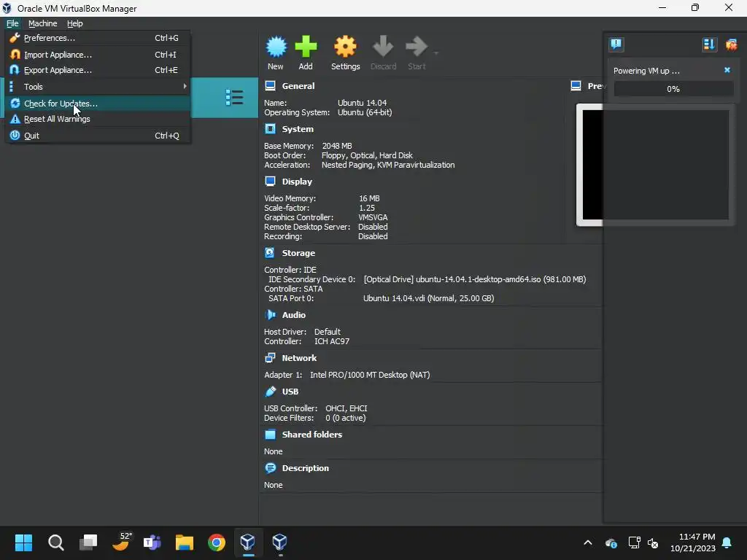Click the Storage section disk icon
Viewport: 747px width, 560px height.
click(x=270, y=252)
